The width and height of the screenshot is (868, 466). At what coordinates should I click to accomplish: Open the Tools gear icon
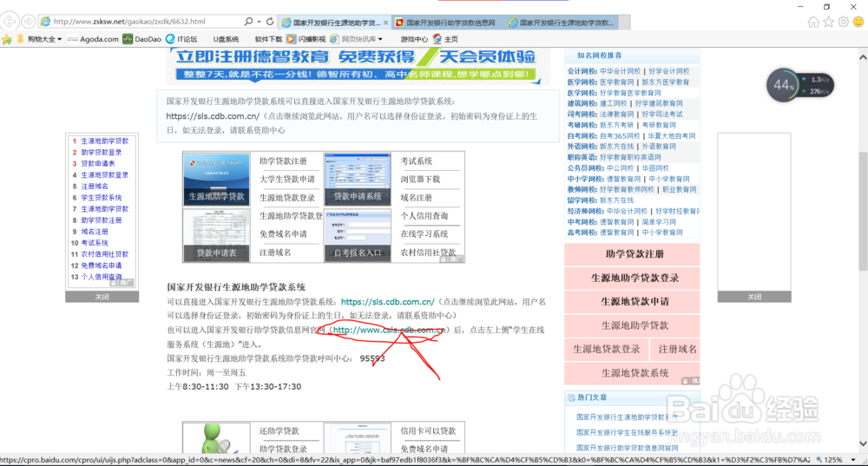pyautogui.click(x=843, y=23)
